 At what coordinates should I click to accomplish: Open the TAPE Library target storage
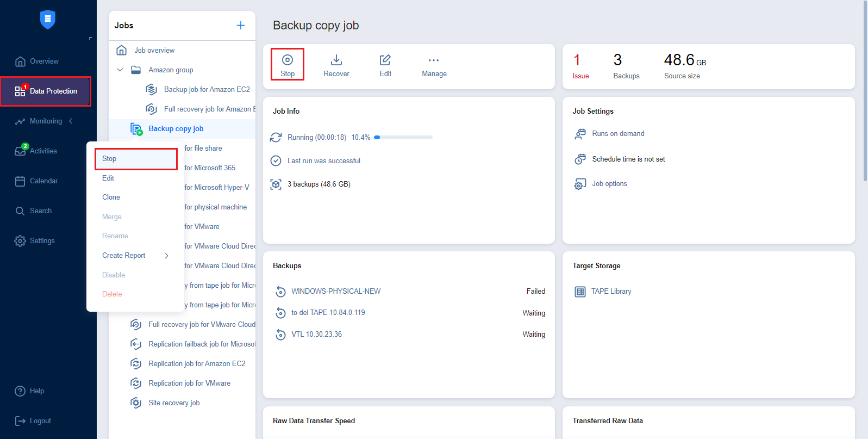point(611,292)
